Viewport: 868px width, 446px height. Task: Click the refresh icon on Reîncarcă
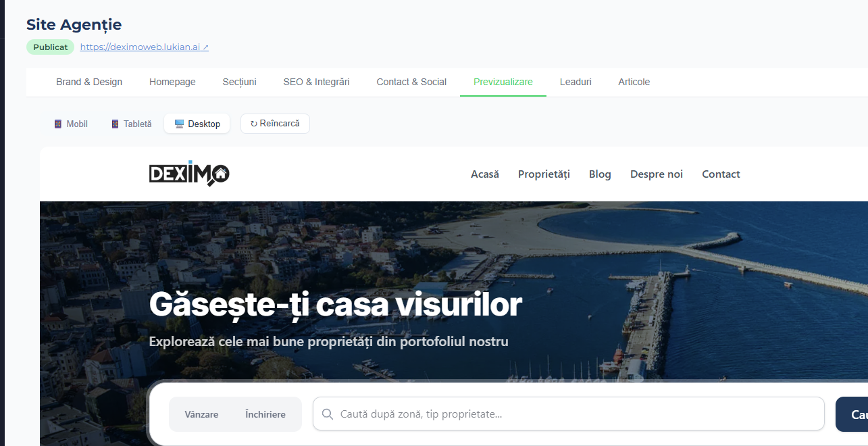point(254,123)
